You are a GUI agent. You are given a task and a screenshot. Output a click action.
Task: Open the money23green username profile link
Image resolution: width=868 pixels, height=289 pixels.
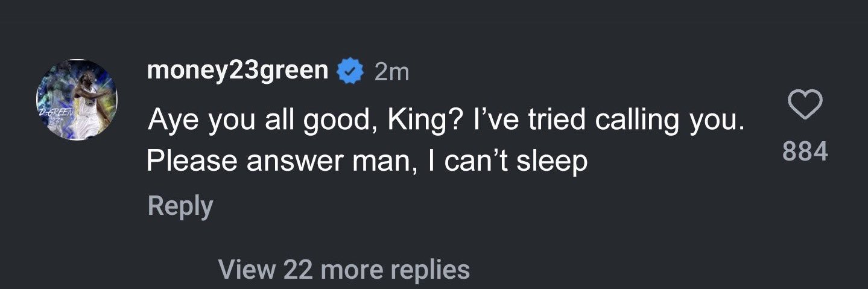[x=238, y=72]
